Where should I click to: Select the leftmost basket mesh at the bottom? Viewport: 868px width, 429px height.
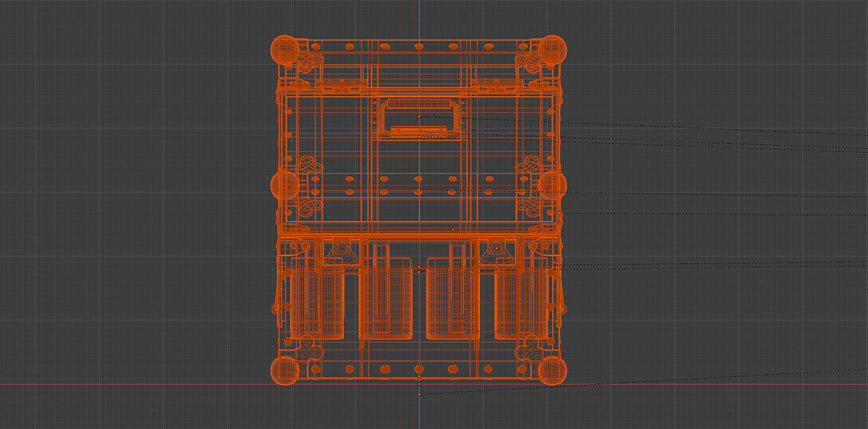tap(317, 299)
